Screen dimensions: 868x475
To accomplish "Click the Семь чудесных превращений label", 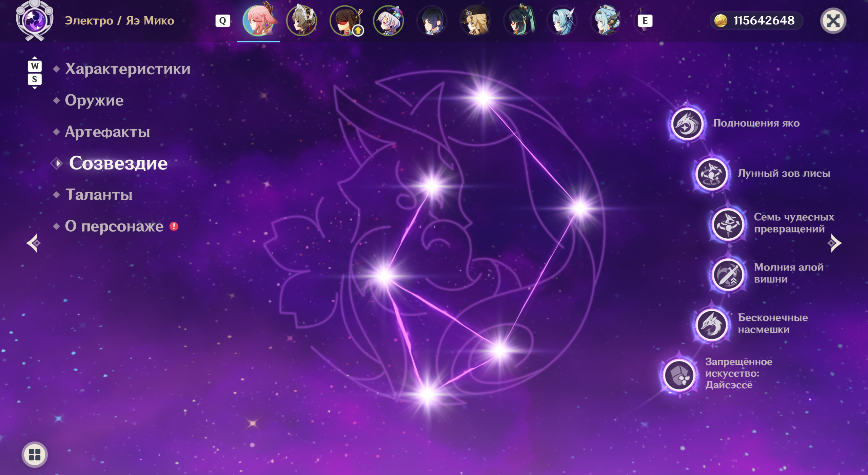I will [794, 223].
